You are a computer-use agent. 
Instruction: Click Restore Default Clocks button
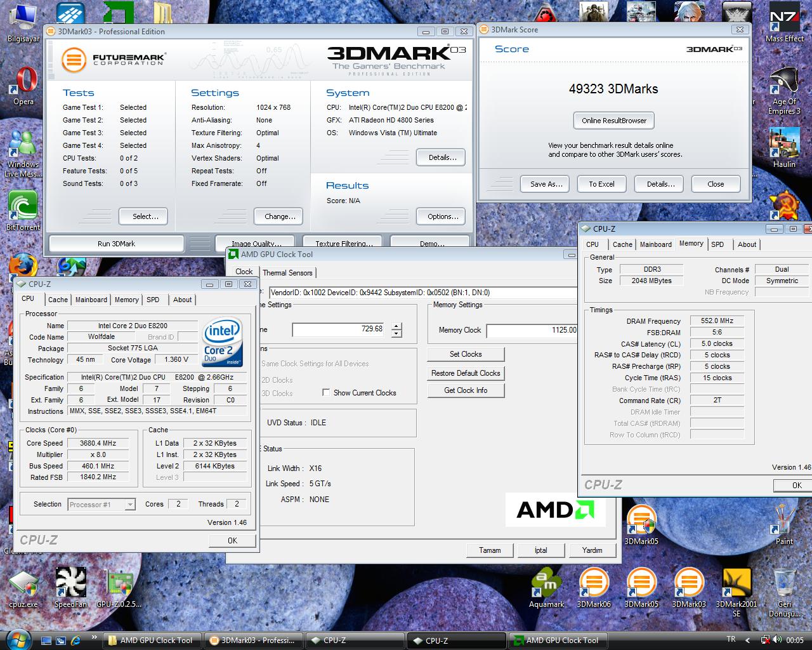click(466, 373)
